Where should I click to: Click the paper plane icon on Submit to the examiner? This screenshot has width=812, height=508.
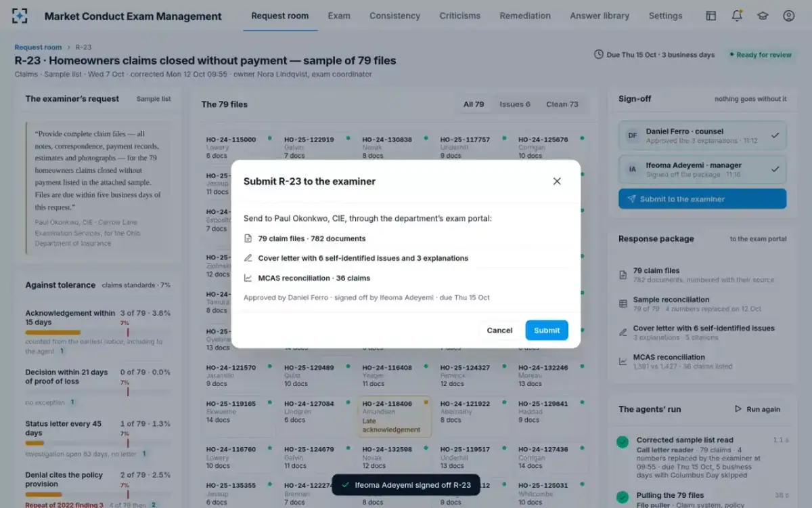coord(631,199)
